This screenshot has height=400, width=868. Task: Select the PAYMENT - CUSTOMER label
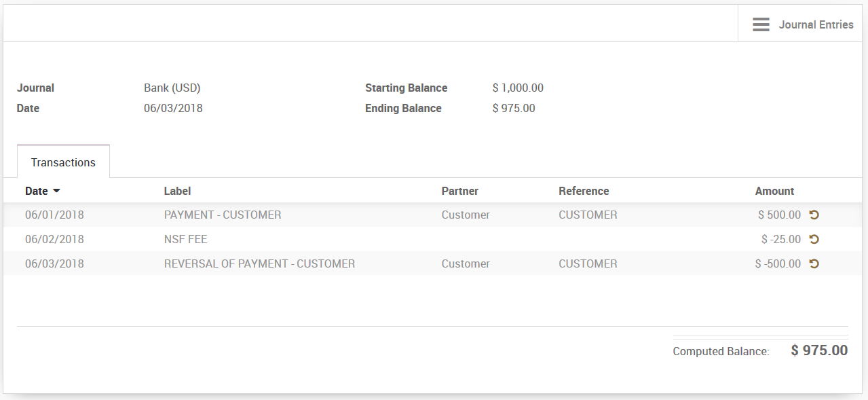click(222, 215)
